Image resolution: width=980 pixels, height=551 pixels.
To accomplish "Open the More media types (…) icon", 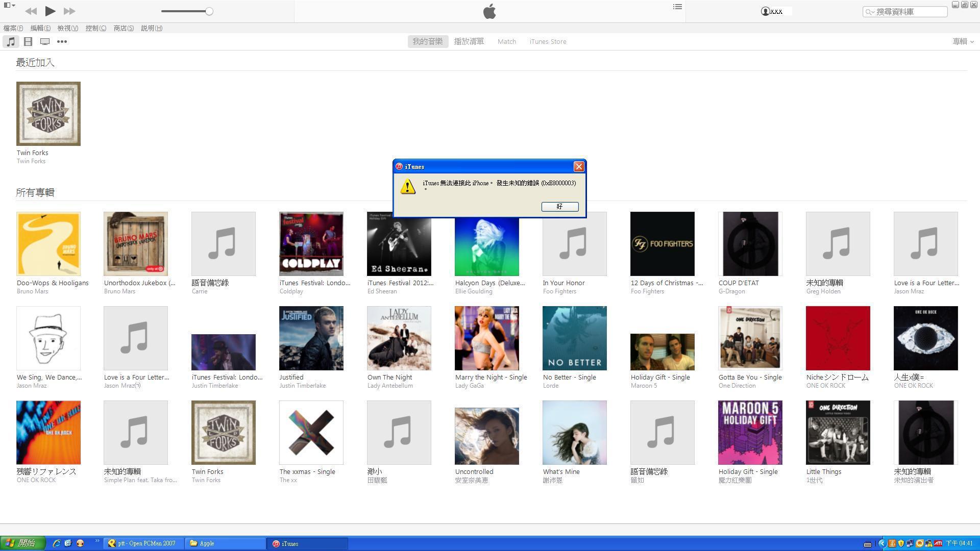I will point(62,42).
